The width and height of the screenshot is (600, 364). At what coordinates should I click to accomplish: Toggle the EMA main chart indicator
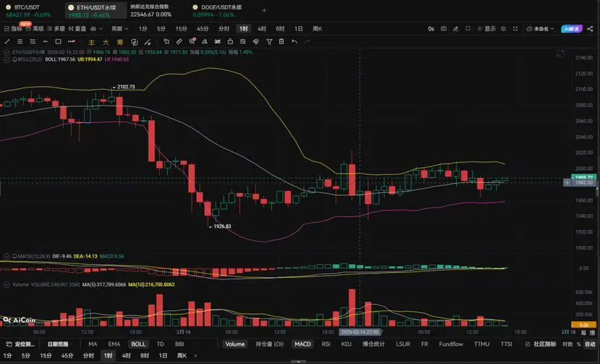[x=114, y=344]
